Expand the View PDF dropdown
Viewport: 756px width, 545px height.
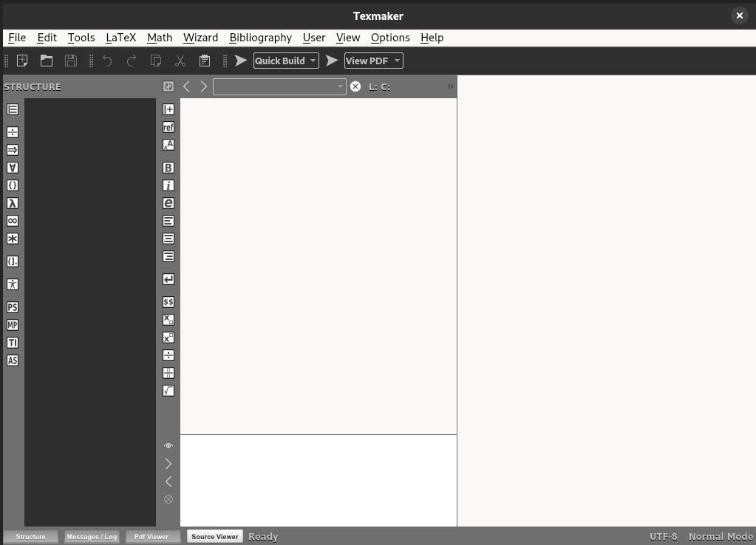click(397, 61)
